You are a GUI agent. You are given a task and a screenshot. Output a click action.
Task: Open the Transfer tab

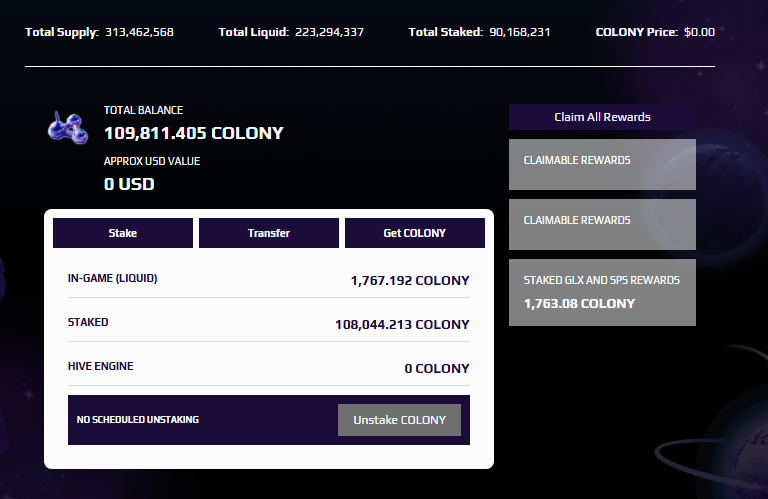pyautogui.click(x=269, y=233)
